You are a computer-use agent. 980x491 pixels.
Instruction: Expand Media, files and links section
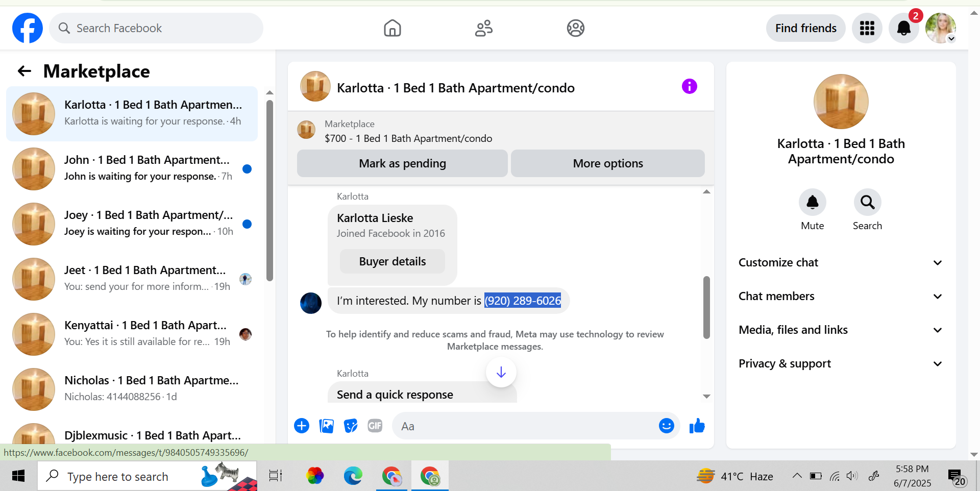pyautogui.click(x=841, y=330)
